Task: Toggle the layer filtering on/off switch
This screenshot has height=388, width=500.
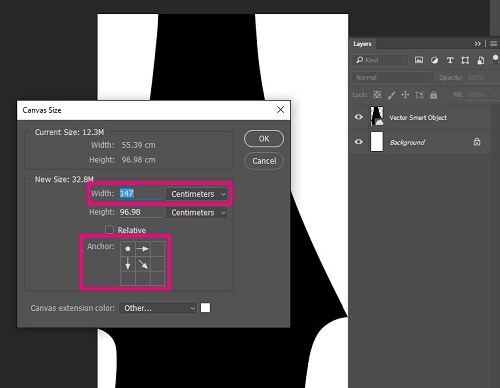Action: (x=495, y=60)
